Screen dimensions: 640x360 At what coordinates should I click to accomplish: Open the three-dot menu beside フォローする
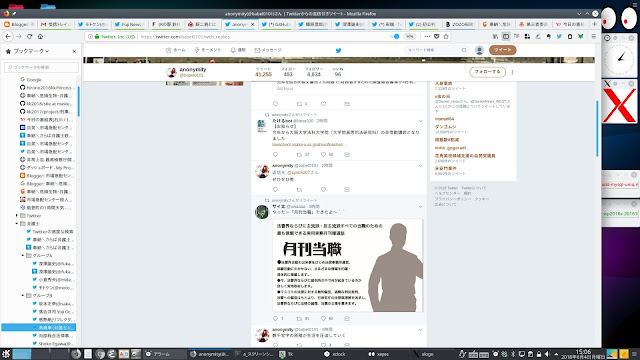pyautogui.click(x=512, y=72)
